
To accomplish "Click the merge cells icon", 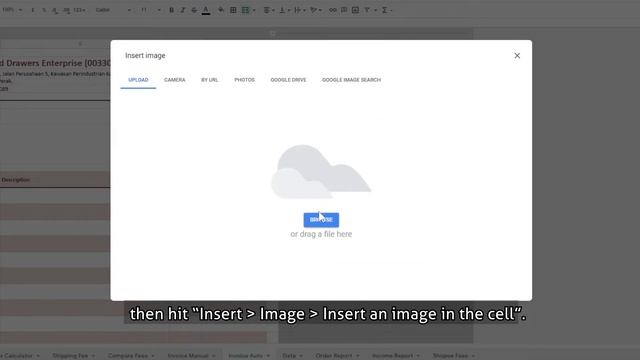I will pyautogui.click(x=245, y=10).
